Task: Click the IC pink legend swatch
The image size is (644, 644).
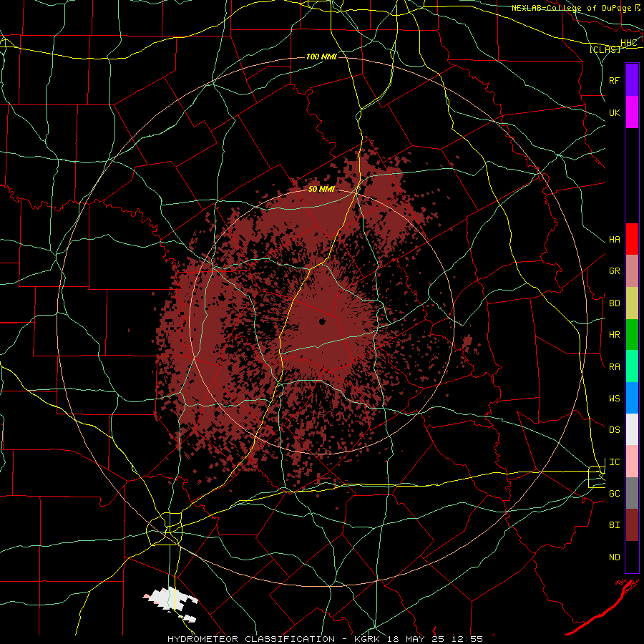Action: click(x=632, y=462)
